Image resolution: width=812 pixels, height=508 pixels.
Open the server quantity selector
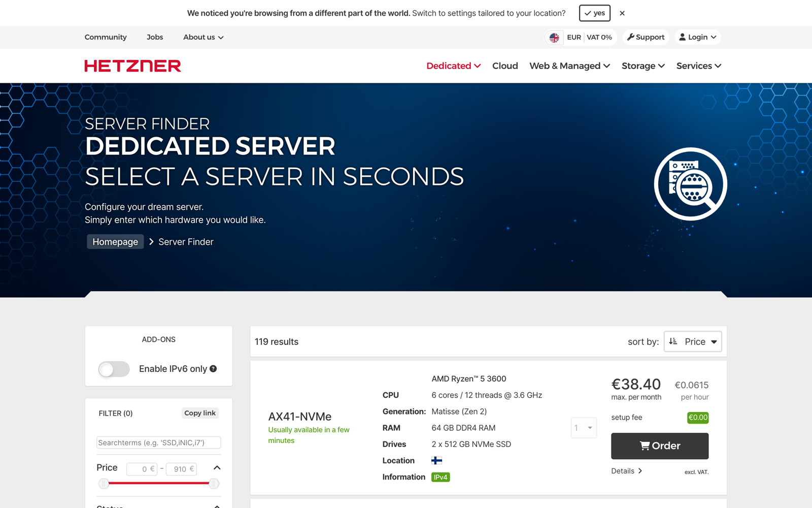[x=584, y=428]
